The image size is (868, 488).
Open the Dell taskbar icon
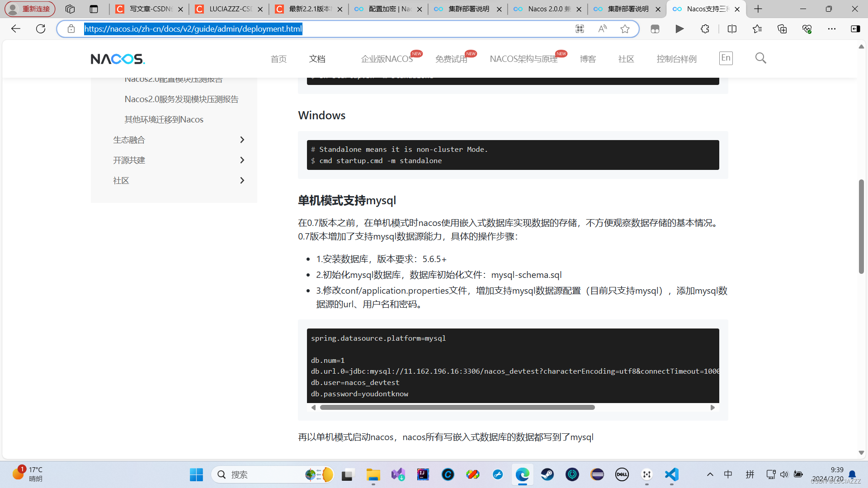click(622, 474)
